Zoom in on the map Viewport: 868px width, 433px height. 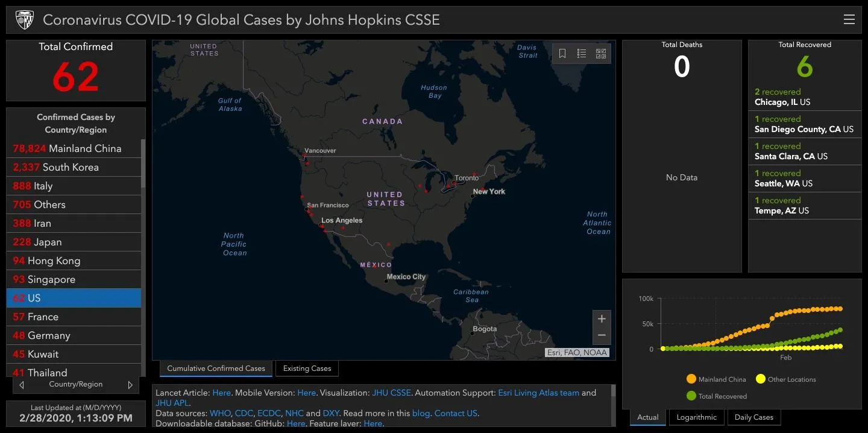tap(602, 318)
